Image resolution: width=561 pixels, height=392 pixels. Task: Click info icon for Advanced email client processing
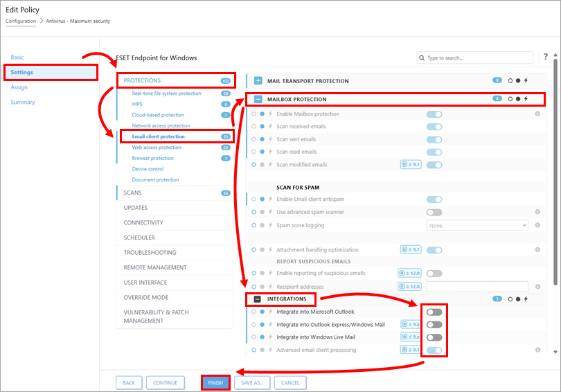click(537, 350)
